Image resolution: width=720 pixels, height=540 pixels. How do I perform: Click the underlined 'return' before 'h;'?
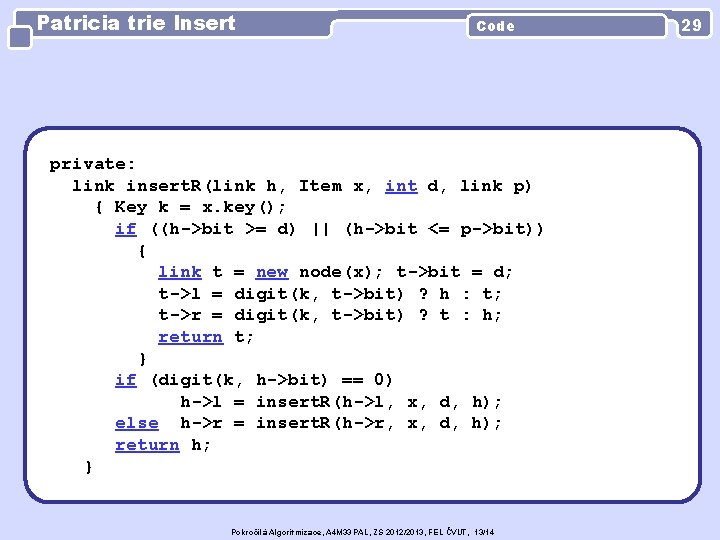pos(147,445)
